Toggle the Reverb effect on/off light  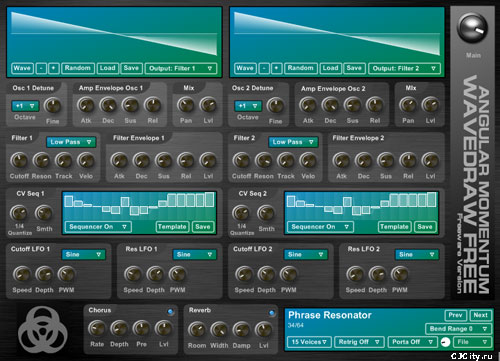point(272,313)
